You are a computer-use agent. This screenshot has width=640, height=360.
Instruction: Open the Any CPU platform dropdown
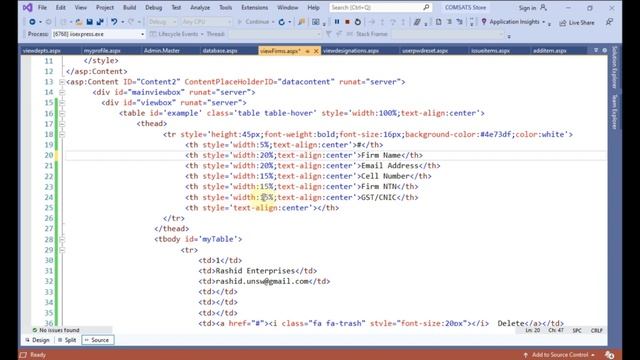point(207,22)
